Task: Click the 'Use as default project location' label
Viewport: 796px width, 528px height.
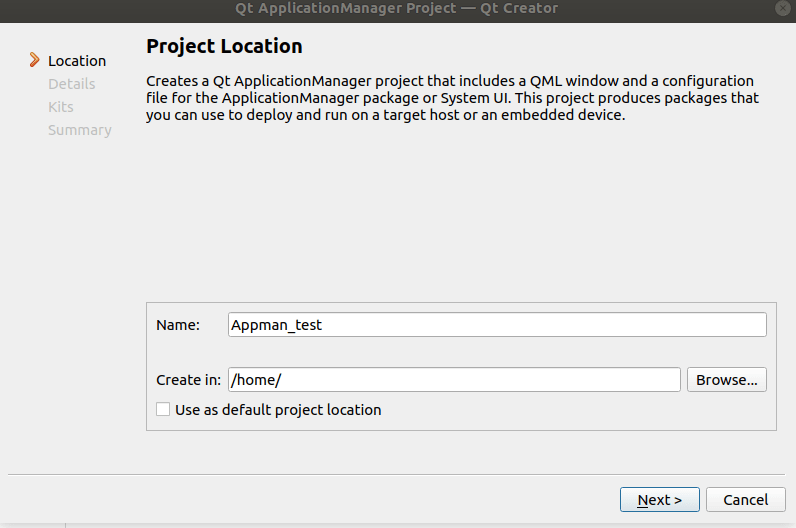Action: [278, 410]
